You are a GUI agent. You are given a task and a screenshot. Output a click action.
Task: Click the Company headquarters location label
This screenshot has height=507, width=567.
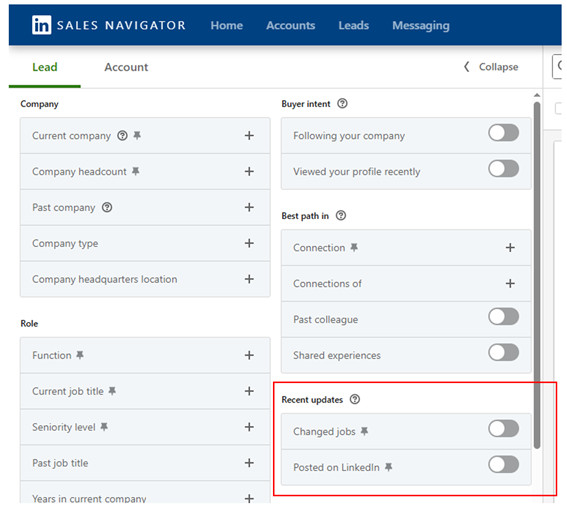point(105,279)
